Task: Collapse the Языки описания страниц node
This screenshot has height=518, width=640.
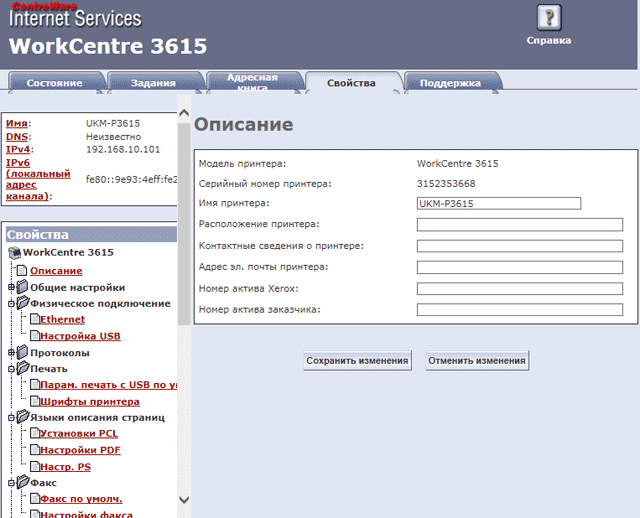Action: (11, 418)
